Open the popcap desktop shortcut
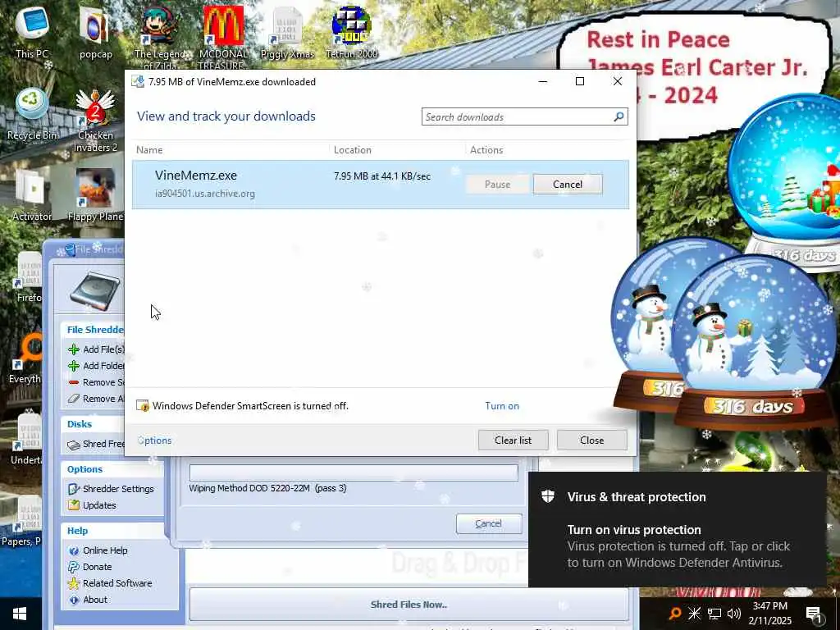 coord(95,31)
